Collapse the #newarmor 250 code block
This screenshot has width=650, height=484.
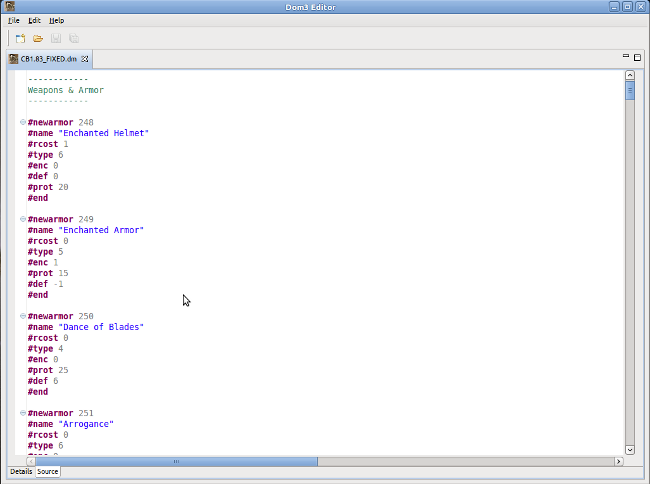22,316
